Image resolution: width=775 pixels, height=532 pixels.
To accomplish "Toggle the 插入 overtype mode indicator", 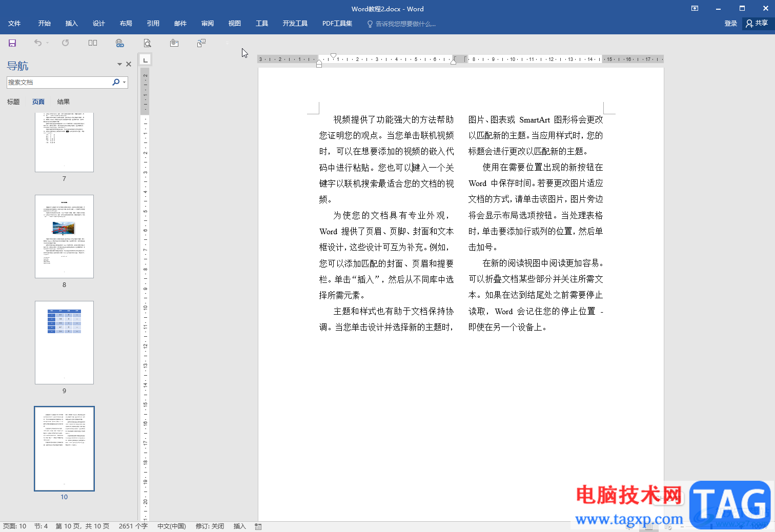I will [240, 526].
